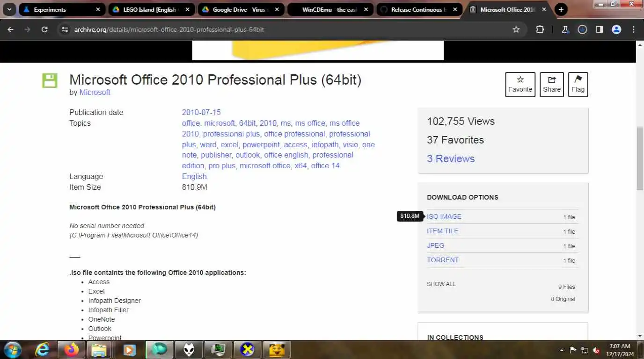Open the browser side panel
The image size is (644, 359).
pyautogui.click(x=599, y=29)
